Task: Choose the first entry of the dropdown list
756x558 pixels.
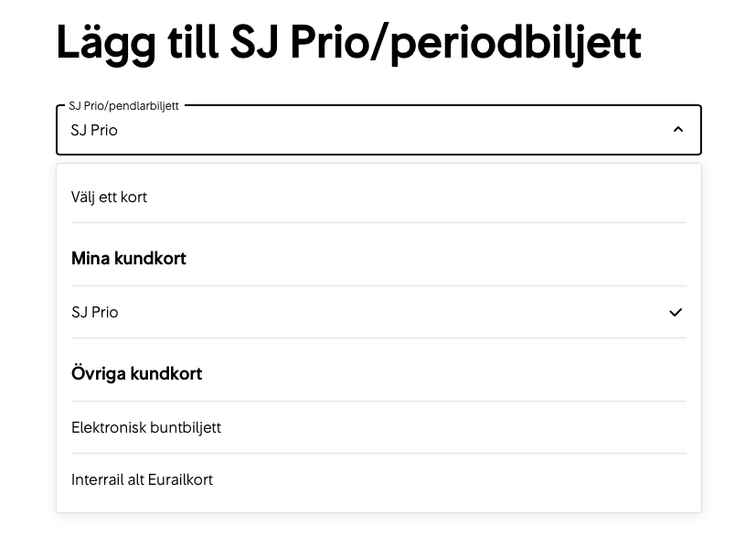Action: click(109, 197)
